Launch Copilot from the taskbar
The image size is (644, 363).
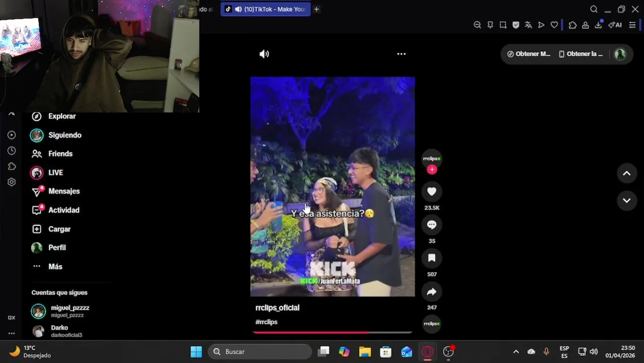[344, 352]
